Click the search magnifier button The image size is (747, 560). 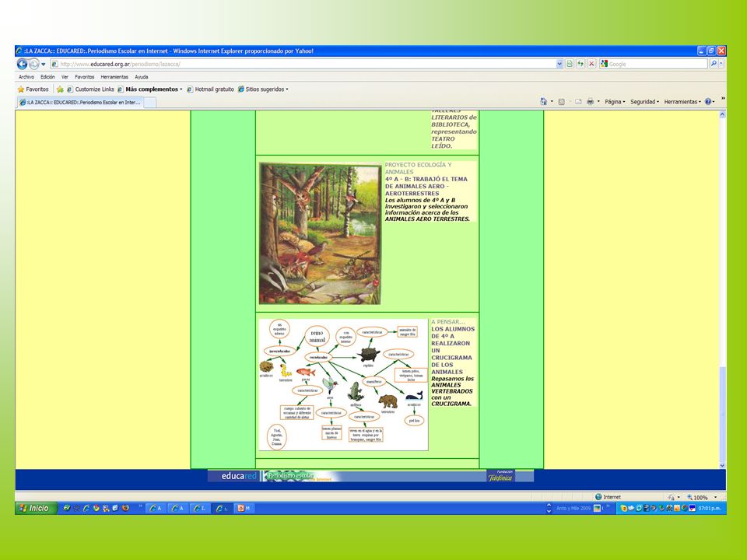(x=714, y=64)
